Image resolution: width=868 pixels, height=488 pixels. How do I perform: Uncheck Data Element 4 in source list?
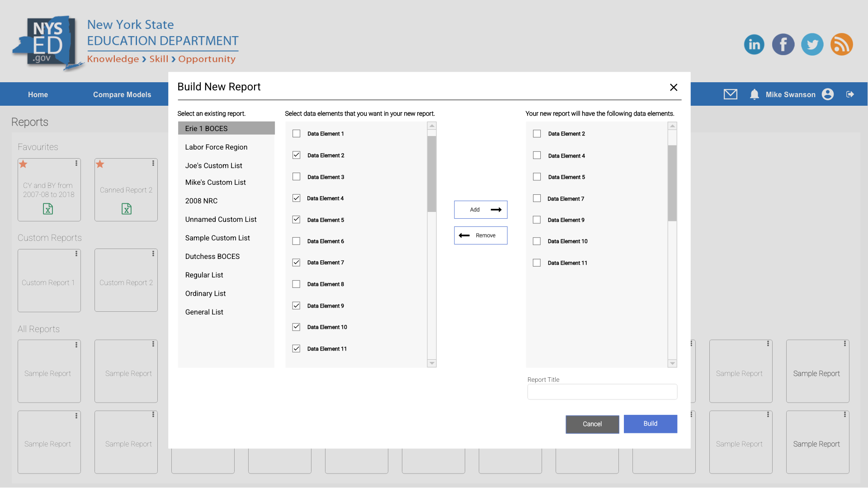pos(296,198)
